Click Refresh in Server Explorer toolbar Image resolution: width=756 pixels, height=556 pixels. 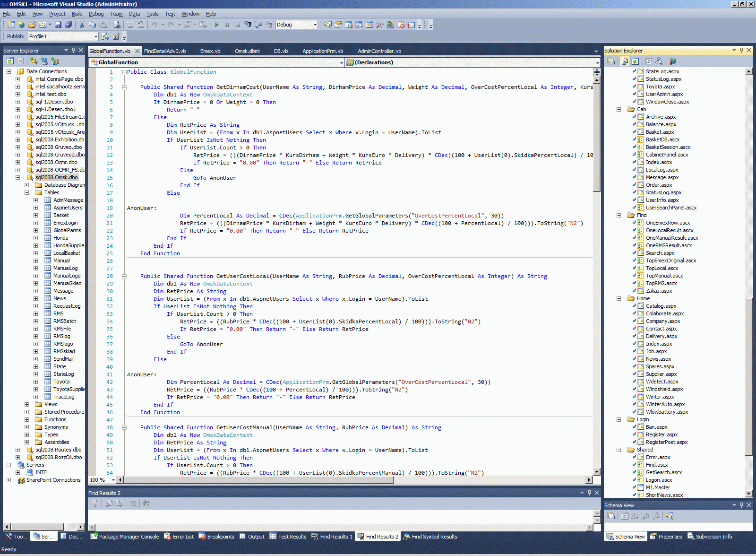click(9, 61)
